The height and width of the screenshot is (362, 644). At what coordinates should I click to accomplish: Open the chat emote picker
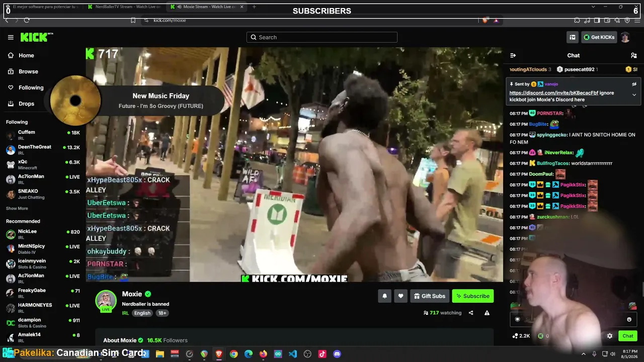629,319
